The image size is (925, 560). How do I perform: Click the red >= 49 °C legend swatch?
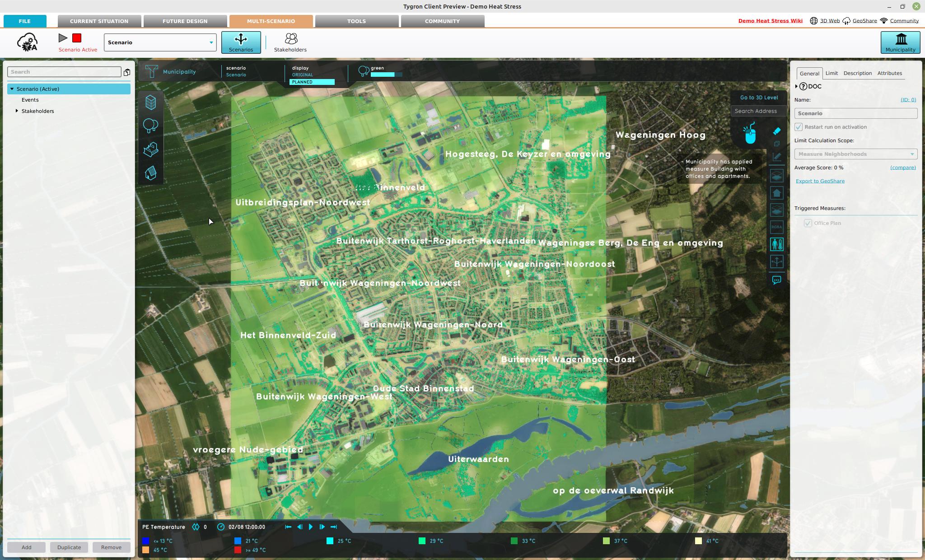[238, 550]
